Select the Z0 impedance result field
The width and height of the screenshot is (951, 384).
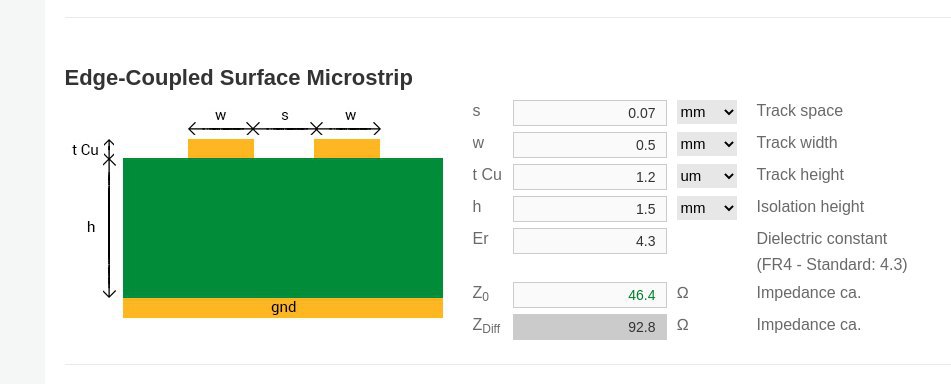point(590,295)
